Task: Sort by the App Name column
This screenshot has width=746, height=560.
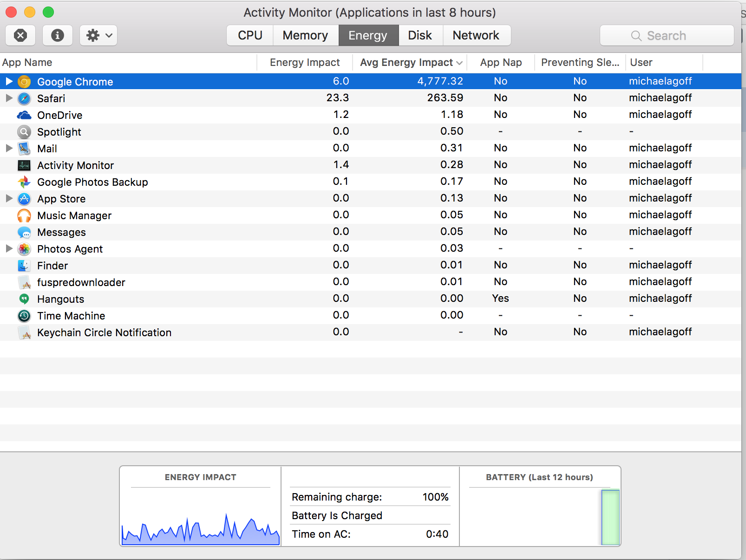Action: [x=128, y=62]
